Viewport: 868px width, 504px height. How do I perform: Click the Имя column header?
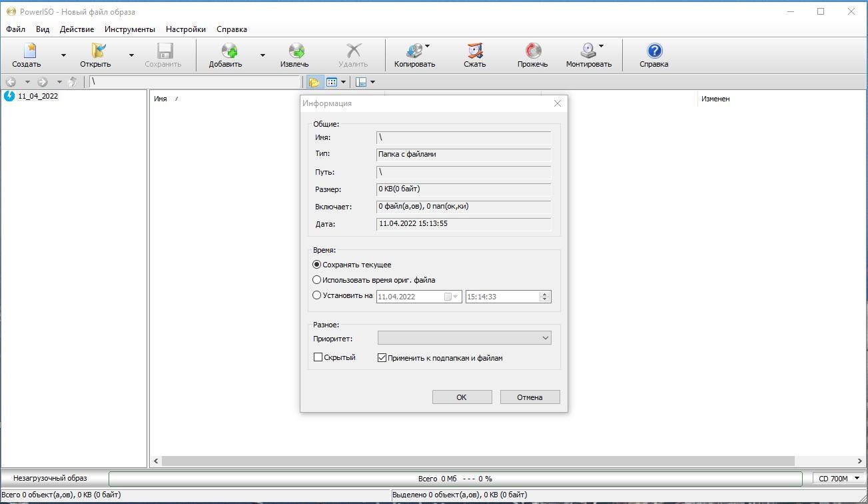coord(161,99)
